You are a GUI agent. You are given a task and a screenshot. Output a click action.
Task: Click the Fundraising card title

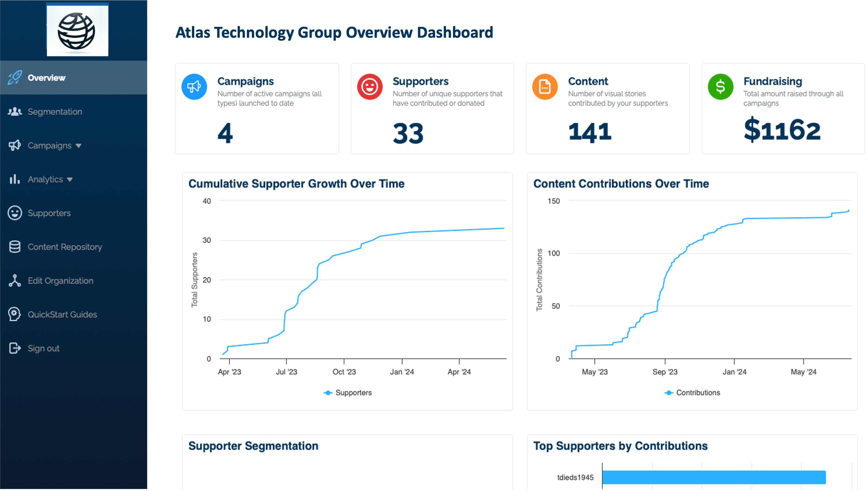pos(773,81)
